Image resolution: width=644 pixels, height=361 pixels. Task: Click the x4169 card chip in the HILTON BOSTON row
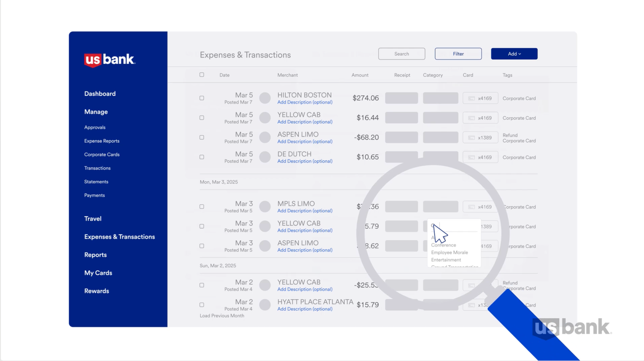click(480, 98)
